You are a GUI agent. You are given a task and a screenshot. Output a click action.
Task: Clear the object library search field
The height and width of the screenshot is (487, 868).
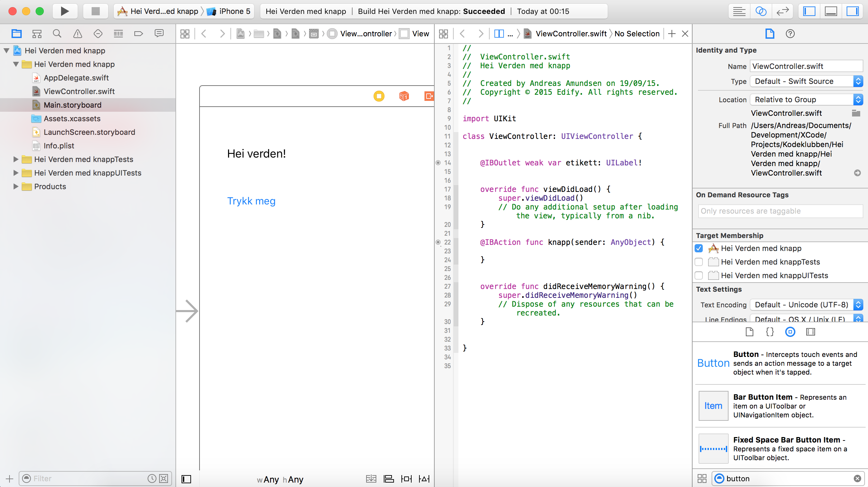point(857,479)
